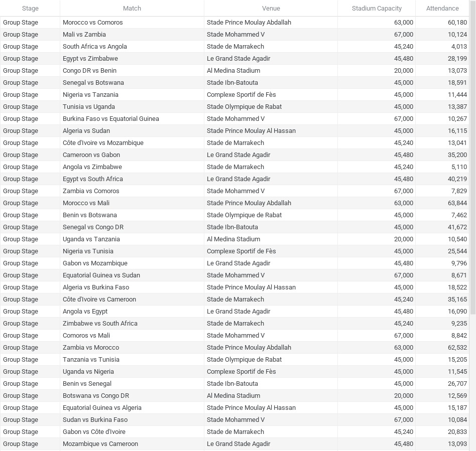Click the Match column header

132,8
